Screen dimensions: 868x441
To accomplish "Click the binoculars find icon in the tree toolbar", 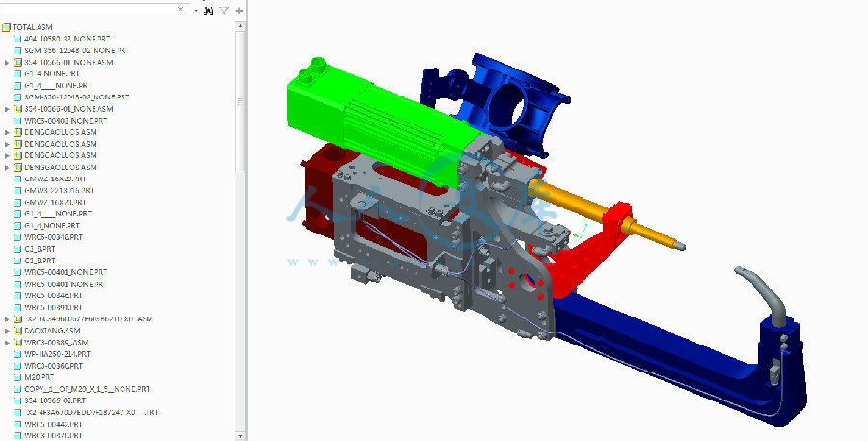I will [x=208, y=11].
